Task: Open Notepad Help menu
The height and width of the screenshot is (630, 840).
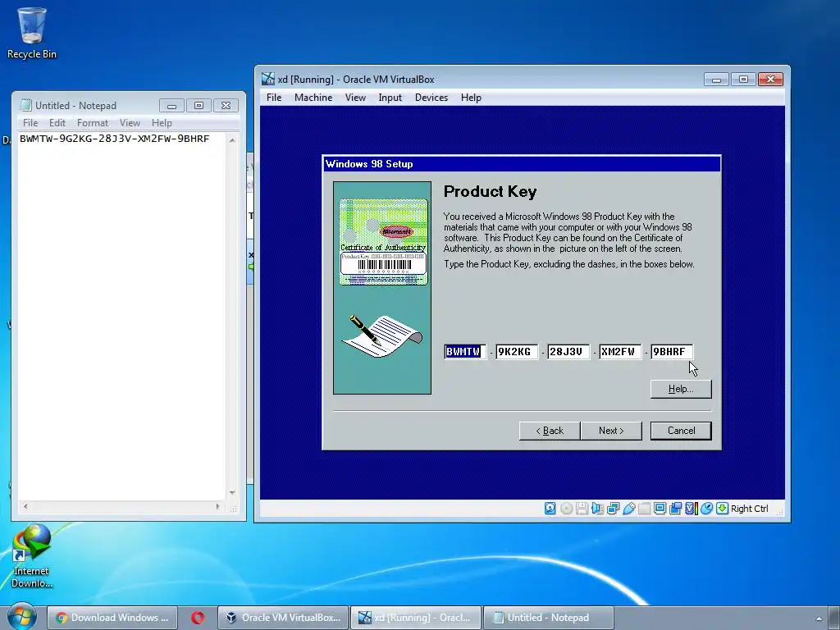Action: [x=162, y=123]
